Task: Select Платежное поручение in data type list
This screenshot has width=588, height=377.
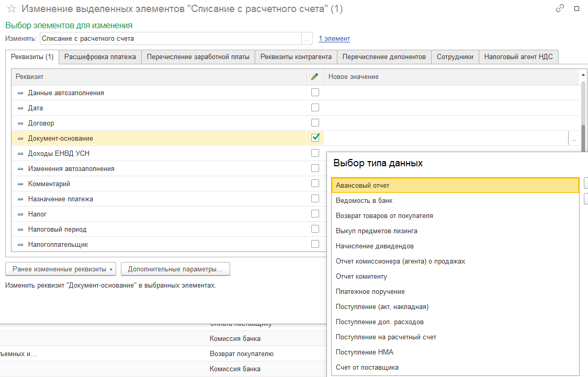Action: (370, 292)
